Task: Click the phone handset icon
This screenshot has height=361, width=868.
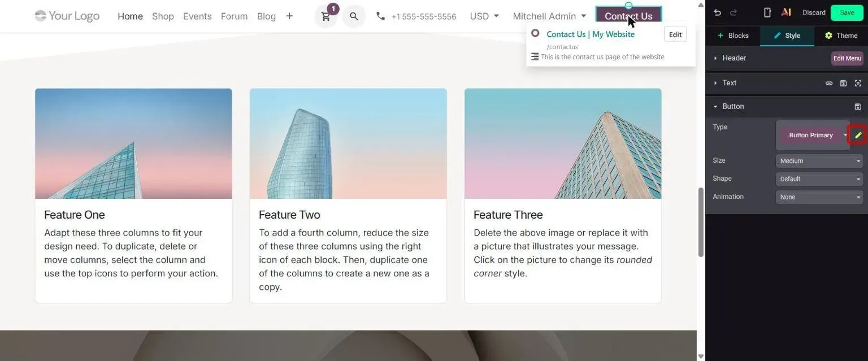Action: (x=380, y=16)
